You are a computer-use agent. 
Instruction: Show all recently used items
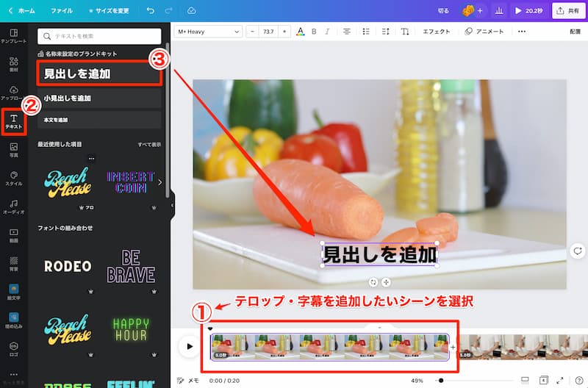pyautogui.click(x=149, y=144)
